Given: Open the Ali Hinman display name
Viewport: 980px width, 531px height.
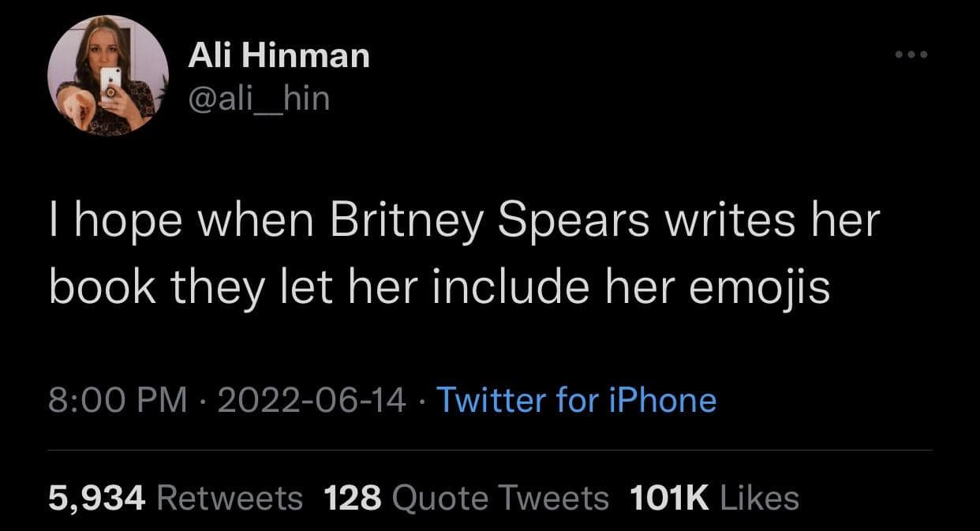Looking at the screenshot, I should (279, 56).
